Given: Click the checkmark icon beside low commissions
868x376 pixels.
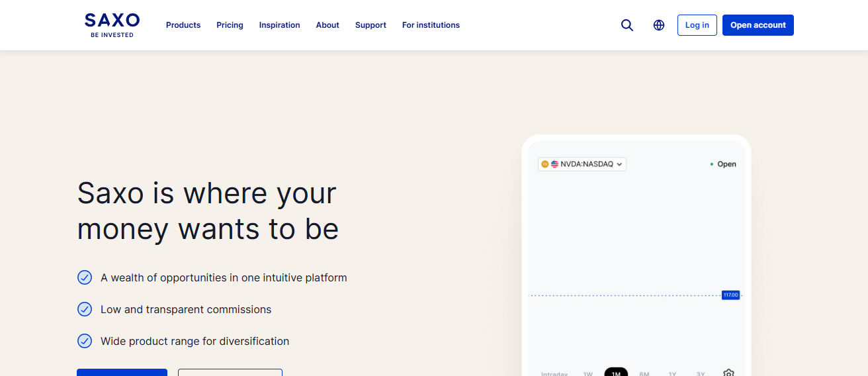Looking at the screenshot, I should (x=85, y=309).
